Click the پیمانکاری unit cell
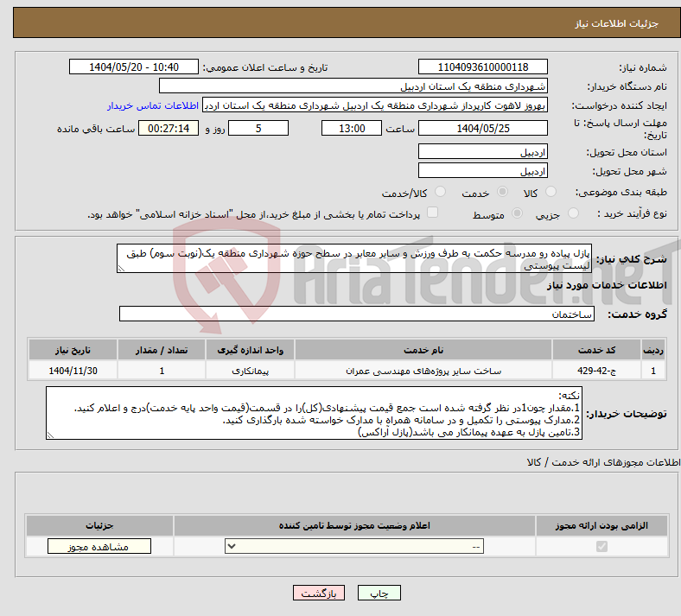This screenshot has height=616, width=681. coord(250,371)
